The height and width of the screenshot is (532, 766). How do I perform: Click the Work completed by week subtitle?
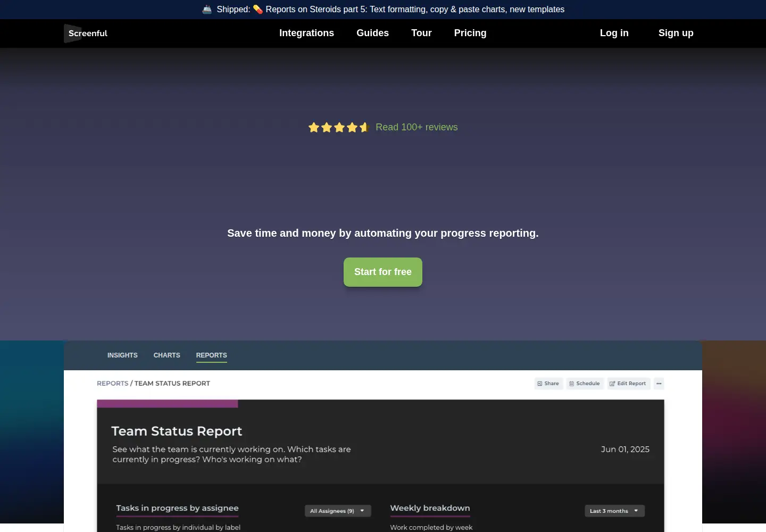click(x=431, y=528)
